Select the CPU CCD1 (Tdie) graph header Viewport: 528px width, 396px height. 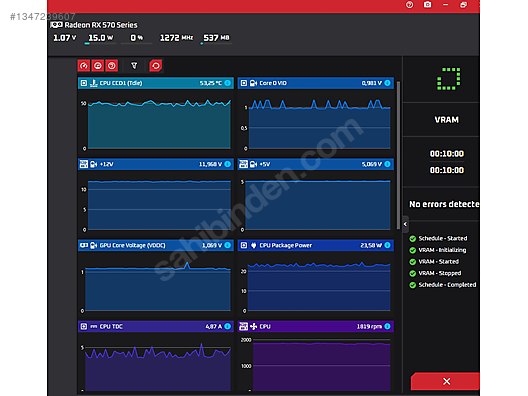click(x=156, y=83)
